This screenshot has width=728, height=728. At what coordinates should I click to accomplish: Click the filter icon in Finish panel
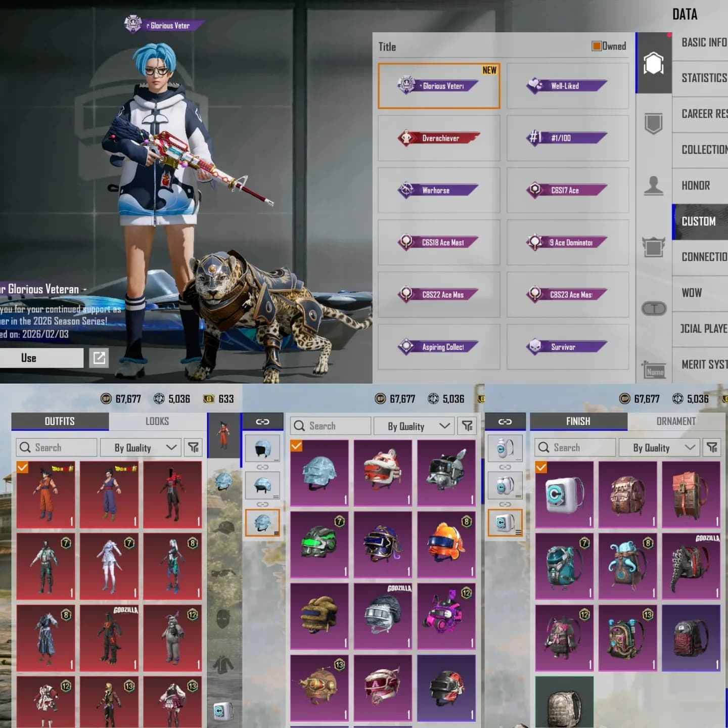pyautogui.click(x=712, y=447)
